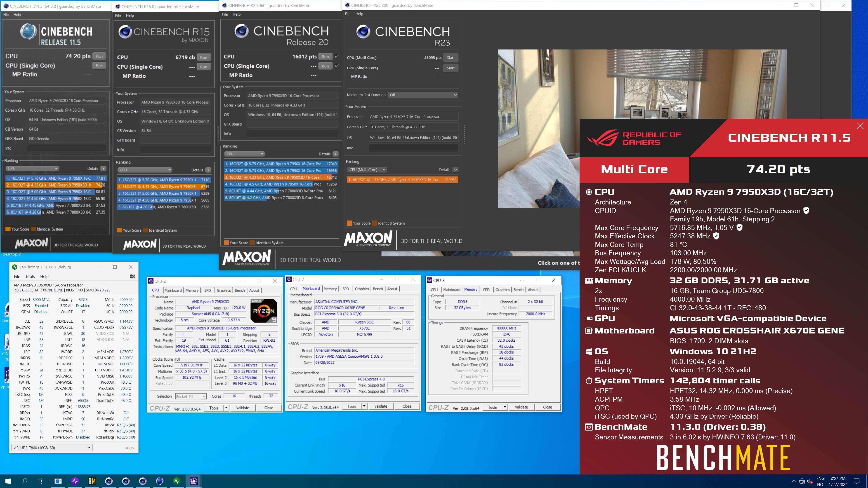Image resolution: width=868 pixels, height=488 pixels.
Task: Open File menu in Cinebench R23
Action: (348, 14)
